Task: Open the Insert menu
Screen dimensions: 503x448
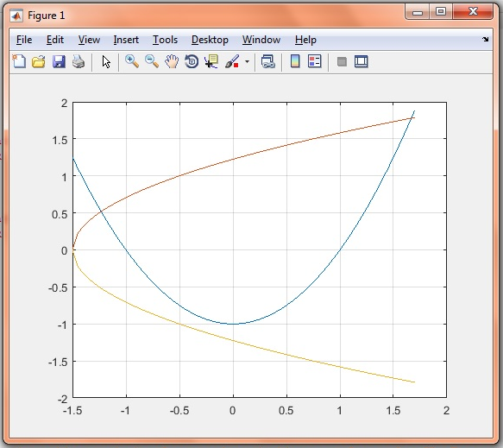Action: click(126, 40)
